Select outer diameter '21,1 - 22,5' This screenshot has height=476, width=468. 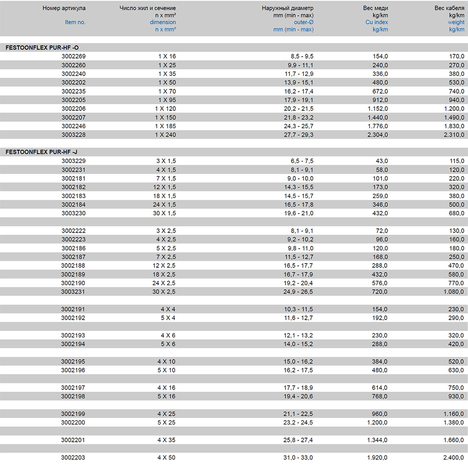tap(298, 414)
